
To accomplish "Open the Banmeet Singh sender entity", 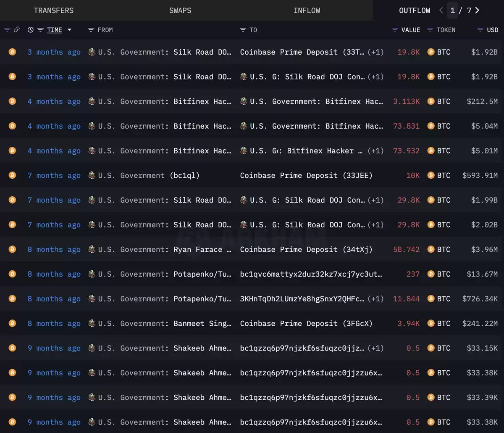I will [165, 323].
